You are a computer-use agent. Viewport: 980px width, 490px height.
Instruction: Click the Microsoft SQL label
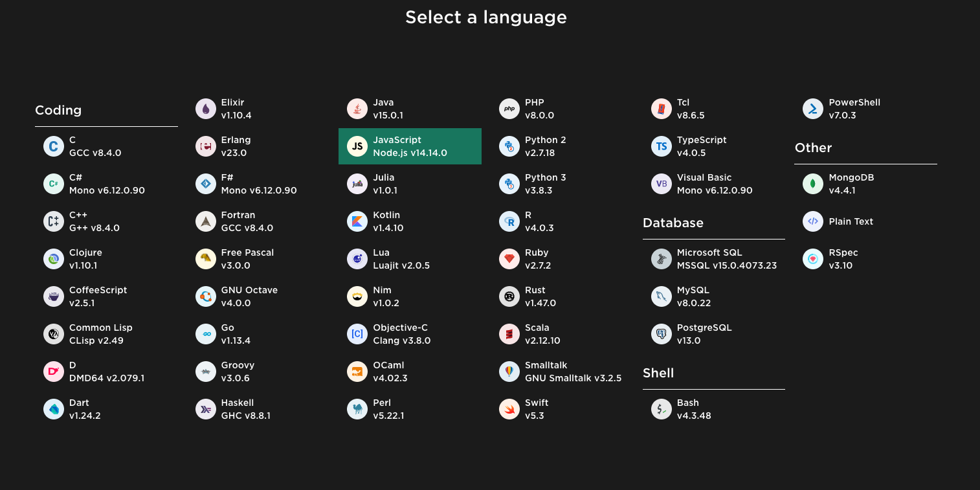[x=709, y=252]
